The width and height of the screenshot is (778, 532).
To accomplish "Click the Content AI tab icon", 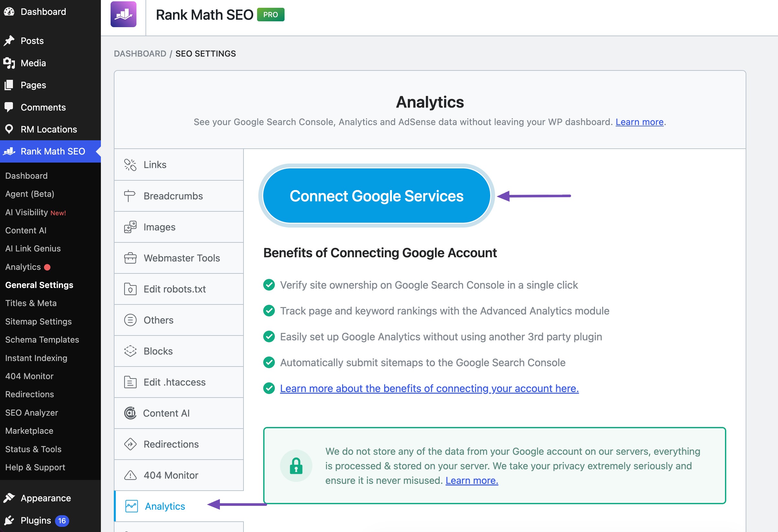I will (130, 413).
